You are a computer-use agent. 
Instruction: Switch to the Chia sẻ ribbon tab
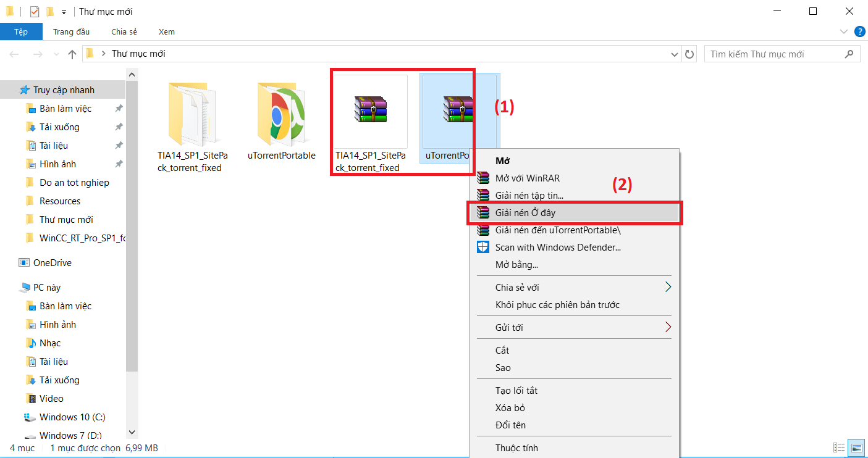[x=124, y=31]
